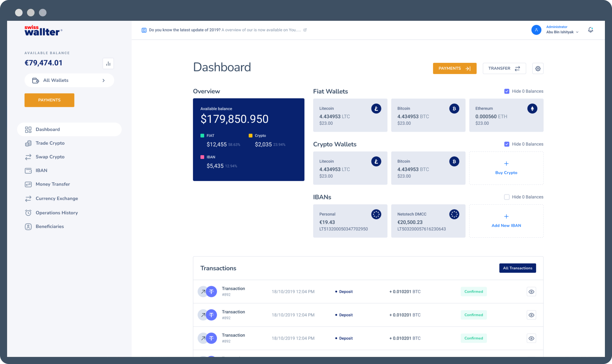
Task: View third transaction details eye icon
Action: 531,338
